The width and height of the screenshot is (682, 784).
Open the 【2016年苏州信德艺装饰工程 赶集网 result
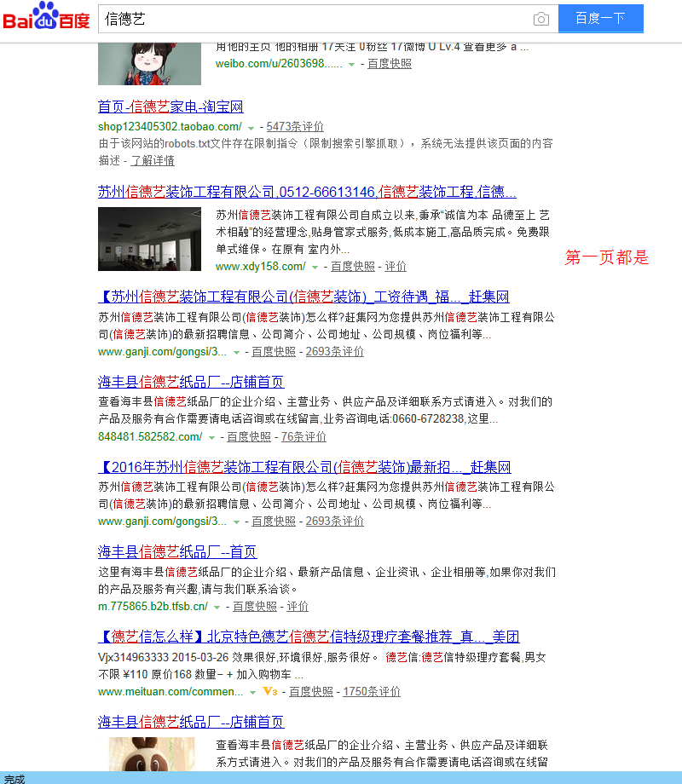coord(304,467)
